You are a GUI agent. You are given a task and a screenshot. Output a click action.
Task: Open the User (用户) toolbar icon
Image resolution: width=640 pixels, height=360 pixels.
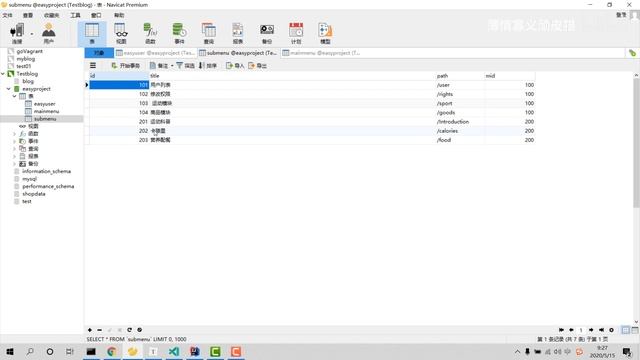point(49,33)
